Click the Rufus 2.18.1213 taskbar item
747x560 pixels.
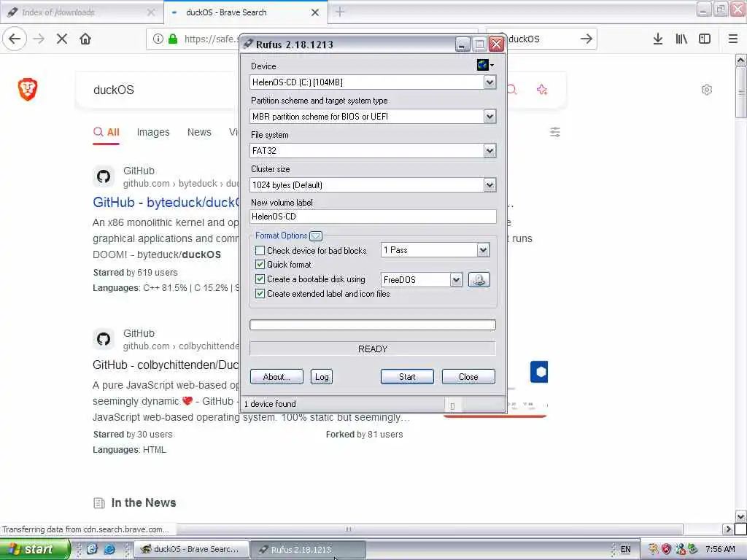(x=308, y=549)
